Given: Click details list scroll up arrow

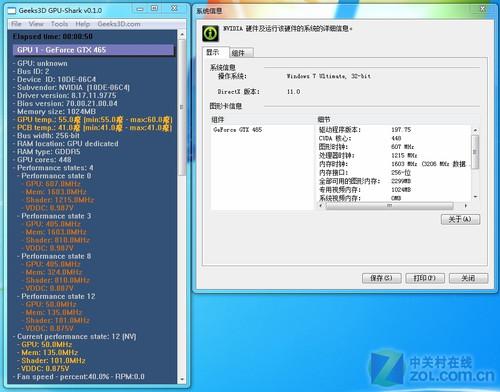Looking at the screenshot, I should point(475,130).
